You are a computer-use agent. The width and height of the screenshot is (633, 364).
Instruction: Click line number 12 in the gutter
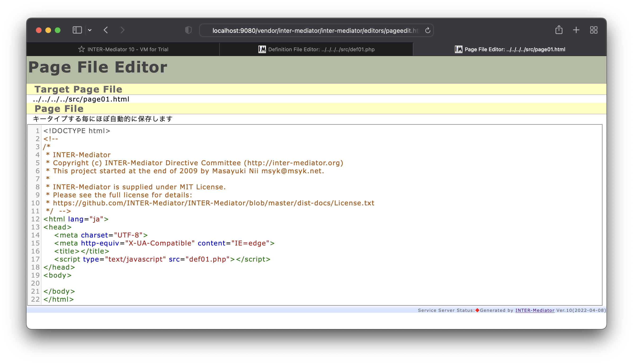click(35, 219)
